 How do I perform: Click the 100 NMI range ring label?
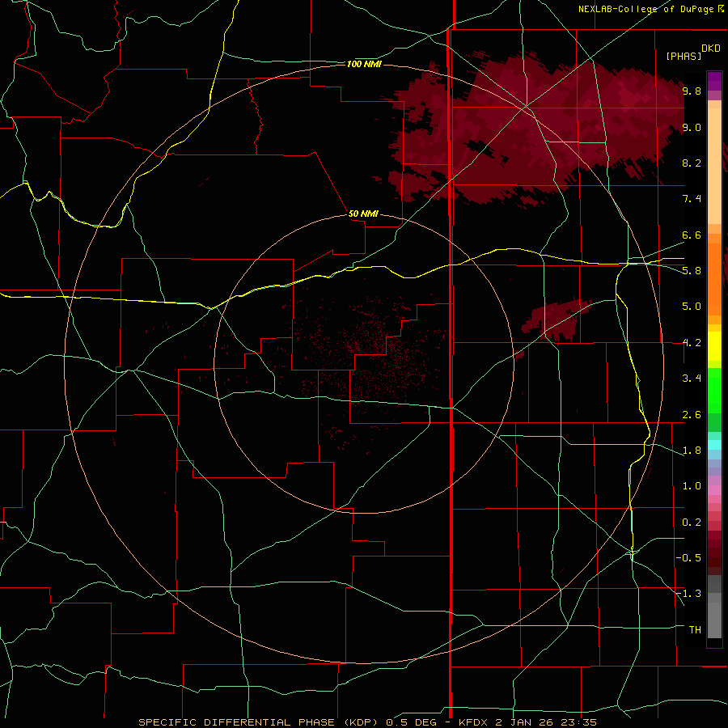(x=364, y=64)
